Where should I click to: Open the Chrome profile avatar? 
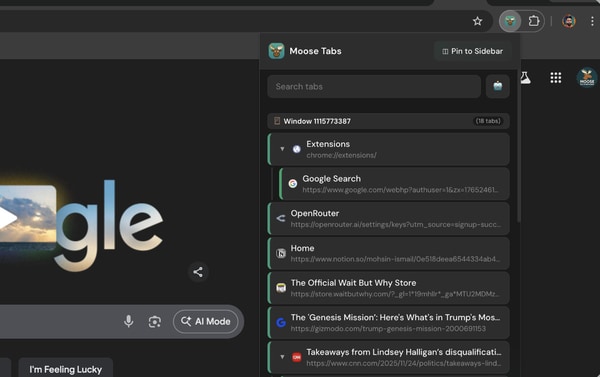pos(569,21)
